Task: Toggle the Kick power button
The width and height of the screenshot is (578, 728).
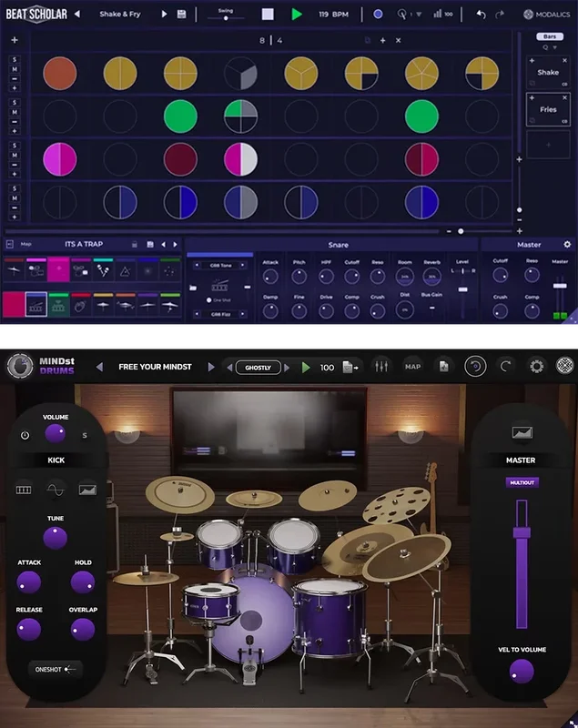Action: pyautogui.click(x=25, y=436)
